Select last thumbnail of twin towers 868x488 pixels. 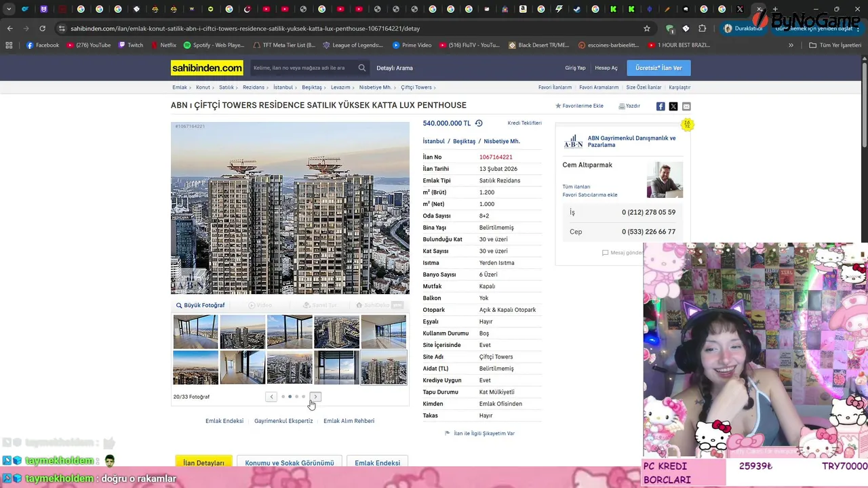[x=384, y=367]
